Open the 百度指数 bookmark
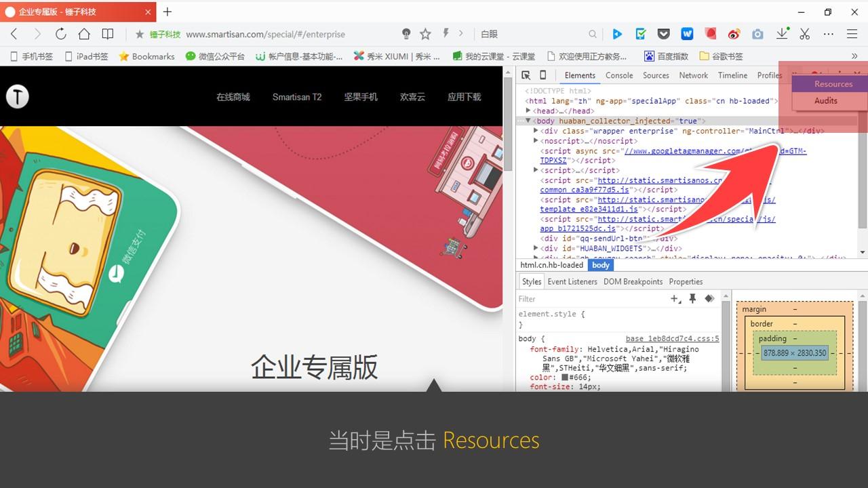 666,56
